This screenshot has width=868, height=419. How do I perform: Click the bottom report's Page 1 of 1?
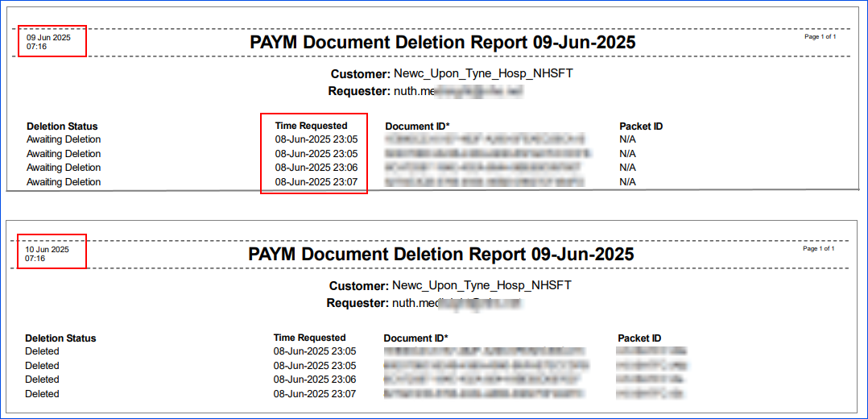coord(818,249)
